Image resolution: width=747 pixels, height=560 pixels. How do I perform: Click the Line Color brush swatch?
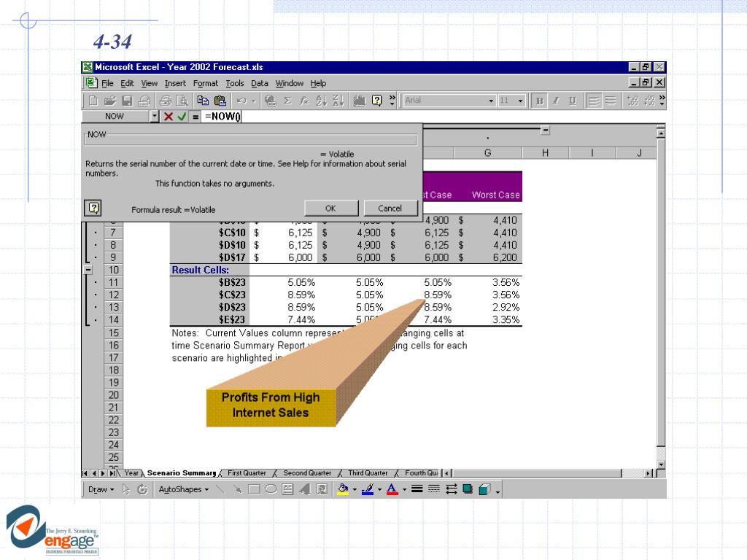(x=368, y=489)
